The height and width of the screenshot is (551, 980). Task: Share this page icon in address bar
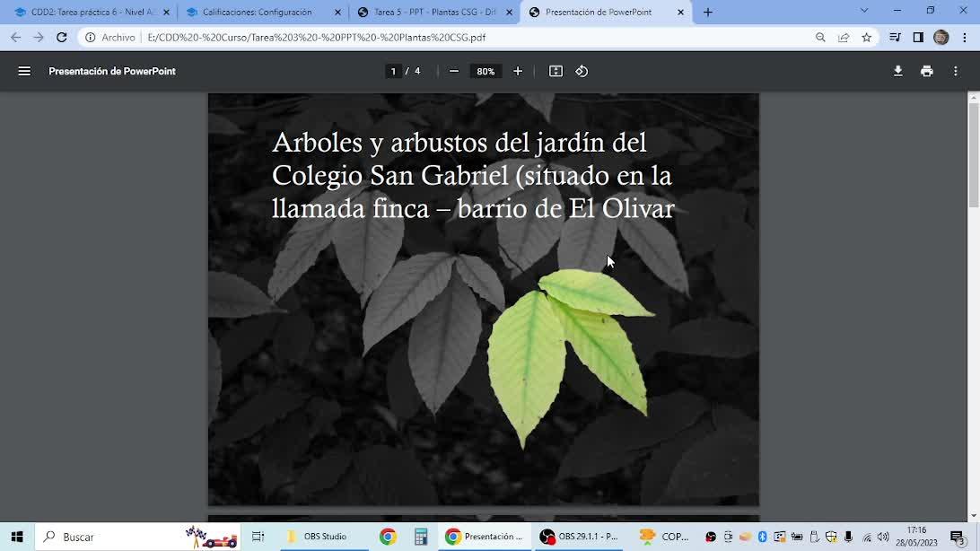click(x=844, y=38)
